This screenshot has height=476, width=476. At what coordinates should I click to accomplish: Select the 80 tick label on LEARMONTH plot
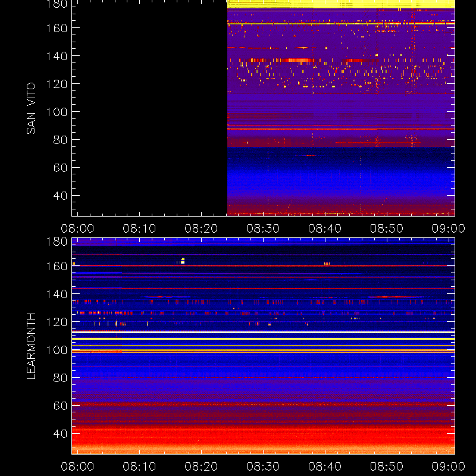tap(60, 378)
